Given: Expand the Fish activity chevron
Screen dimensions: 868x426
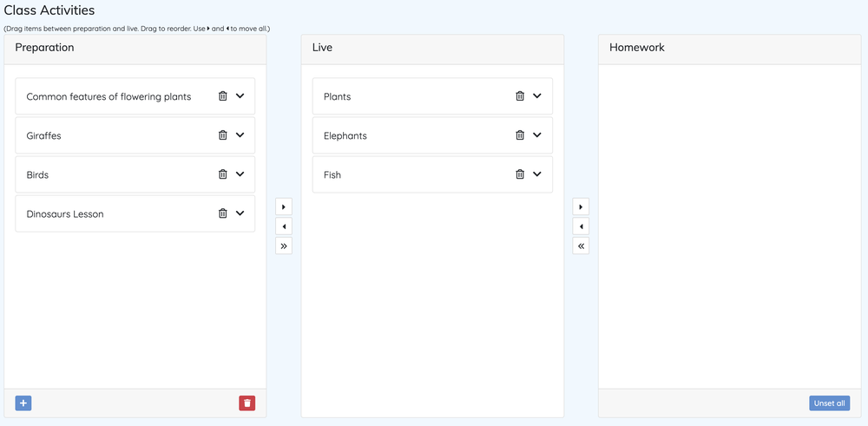Looking at the screenshot, I should (x=537, y=174).
